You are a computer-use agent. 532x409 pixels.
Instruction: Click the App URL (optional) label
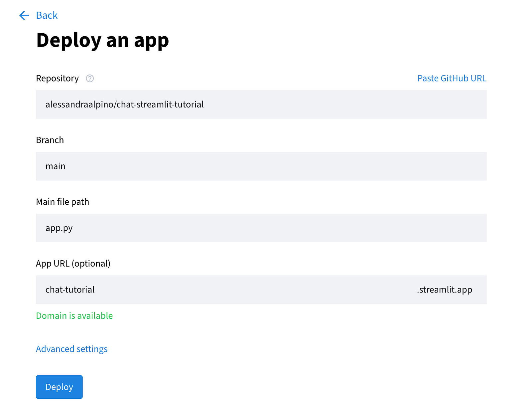[73, 264]
